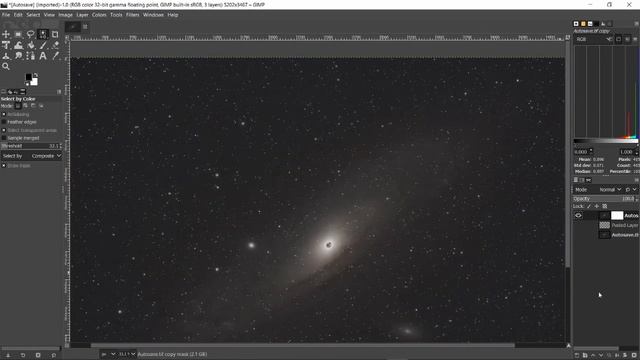The image size is (640, 360).
Task: Click the white background color swatch
Action: coord(35,82)
